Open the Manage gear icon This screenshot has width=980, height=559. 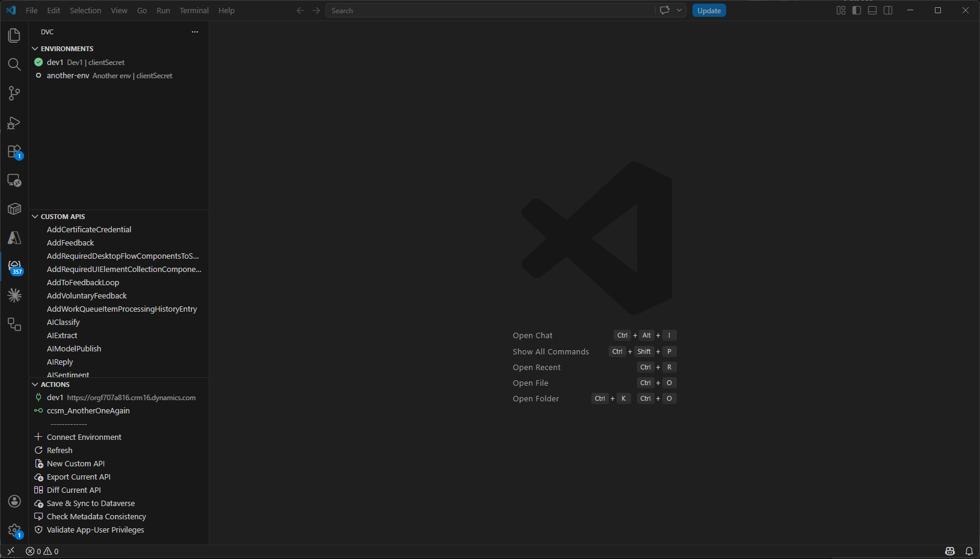(14, 531)
